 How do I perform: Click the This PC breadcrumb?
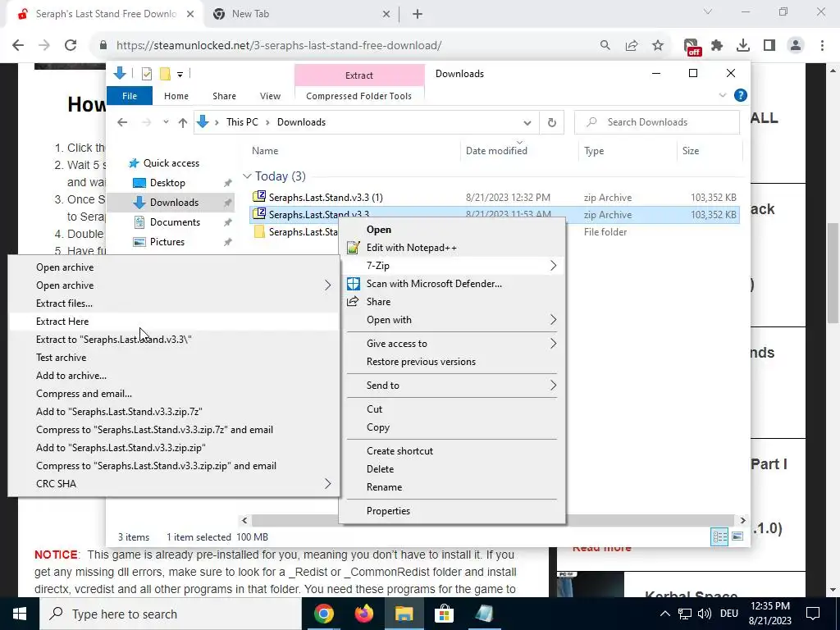click(x=242, y=122)
